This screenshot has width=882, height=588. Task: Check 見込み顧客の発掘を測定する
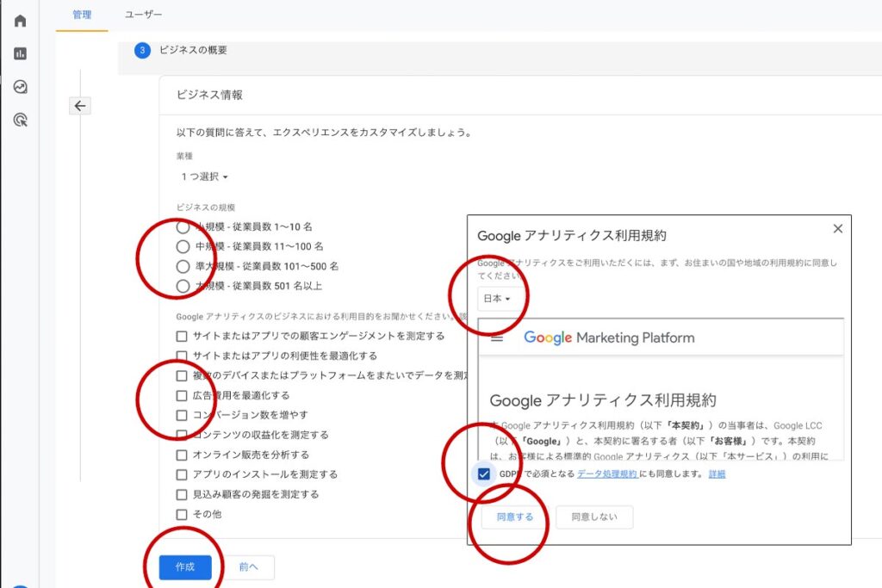click(181, 495)
